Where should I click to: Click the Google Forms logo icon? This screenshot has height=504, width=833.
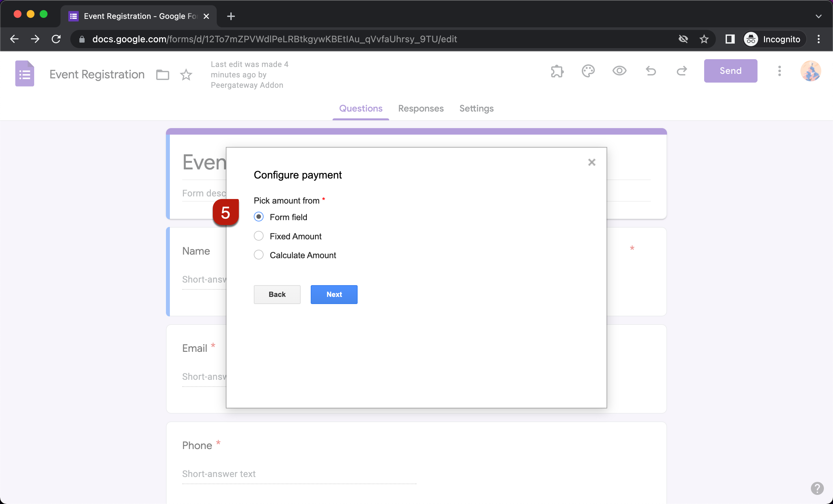point(24,73)
